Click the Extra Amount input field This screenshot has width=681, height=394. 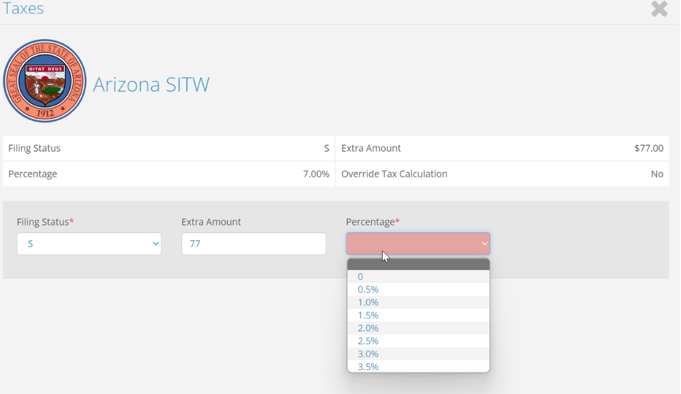point(254,244)
